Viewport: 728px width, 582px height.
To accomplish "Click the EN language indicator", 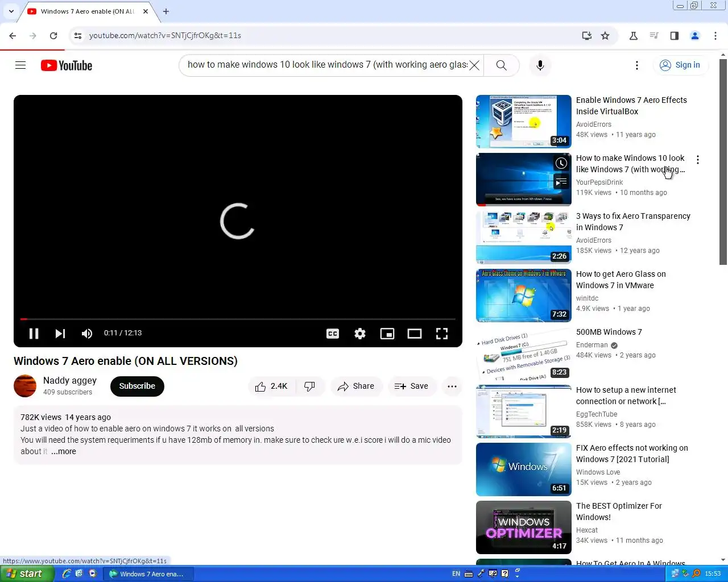I will tap(456, 574).
